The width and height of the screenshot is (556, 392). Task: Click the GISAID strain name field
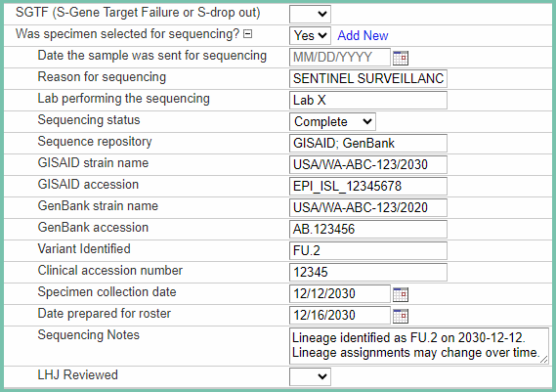[368, 164]
